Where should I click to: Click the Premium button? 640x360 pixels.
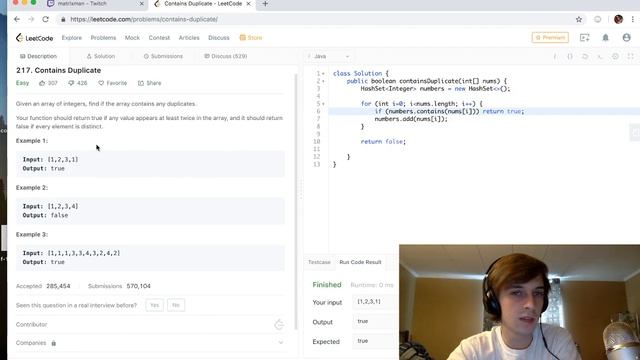(x=550, y=38)
